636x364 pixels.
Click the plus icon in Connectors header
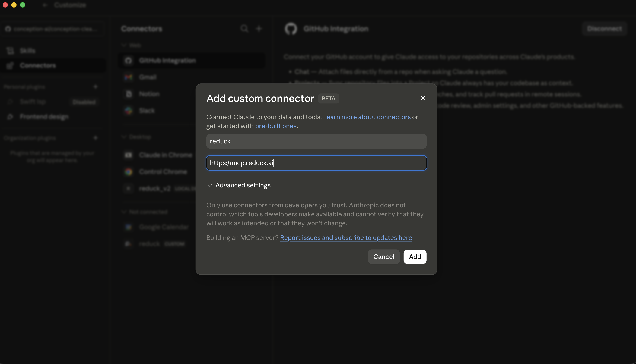(x=259, y=29)
